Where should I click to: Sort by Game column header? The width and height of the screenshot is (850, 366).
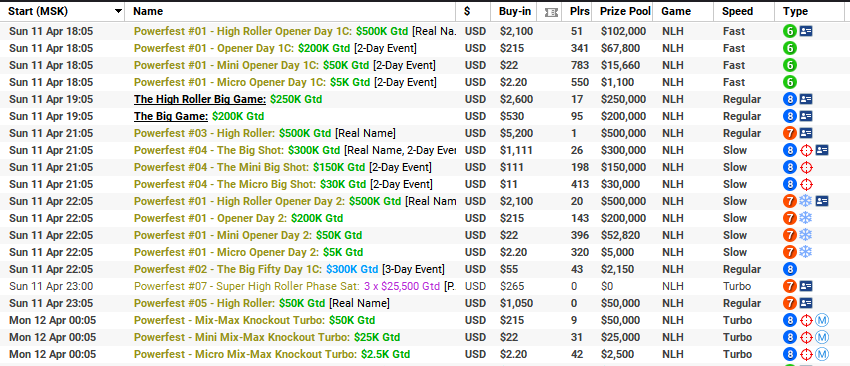point(676,11)
